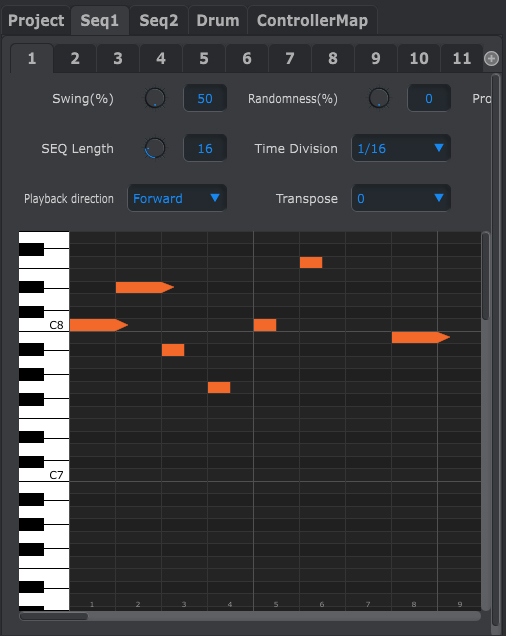Select pattern tab 7
506x636 pixels.
click(x=290, y=58)
